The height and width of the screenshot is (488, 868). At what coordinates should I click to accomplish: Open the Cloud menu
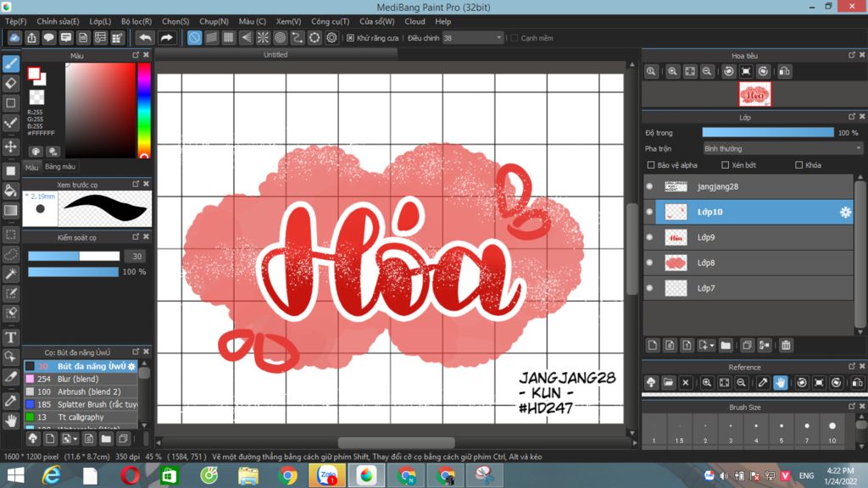tap(415, 21)
